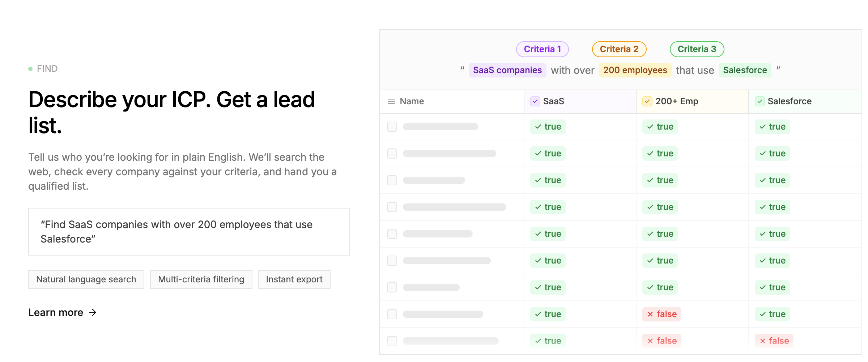Select the Criteria 1 pill
Screen dimensions: 868x362
click(542, 49)
